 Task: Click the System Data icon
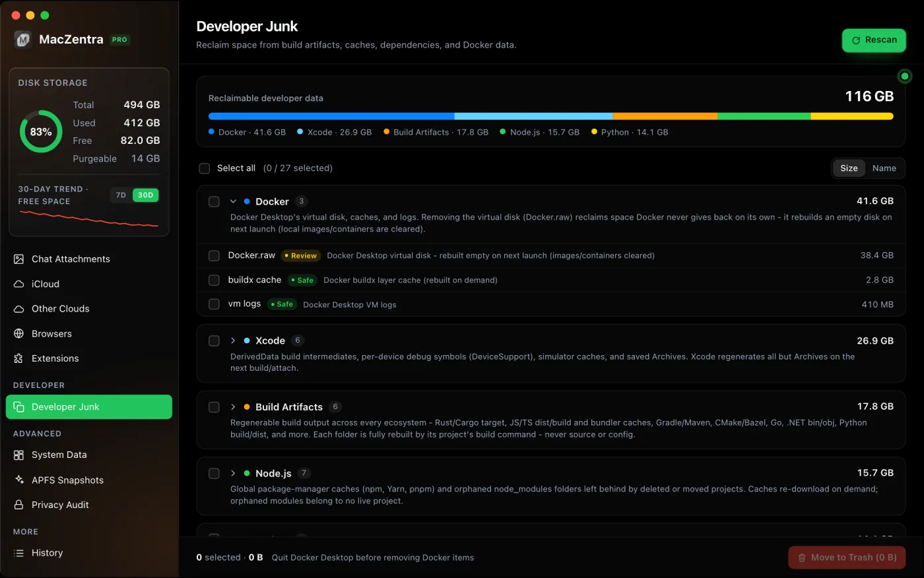pos(19,455)
